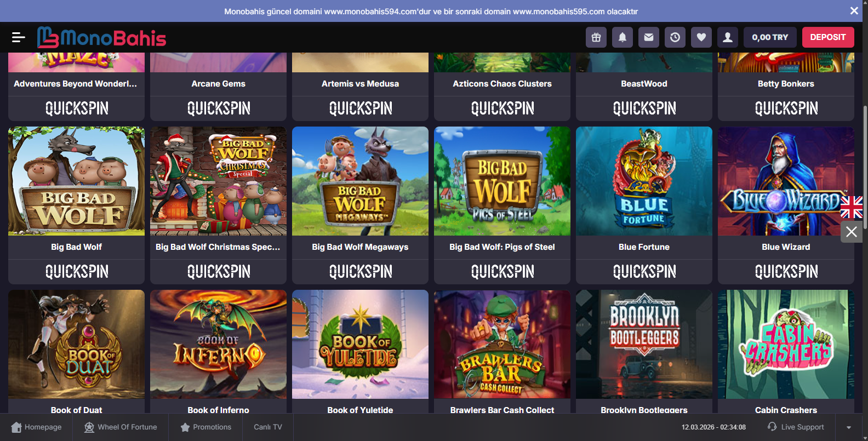Go to Homepage in bottom bar

point(36,427)
